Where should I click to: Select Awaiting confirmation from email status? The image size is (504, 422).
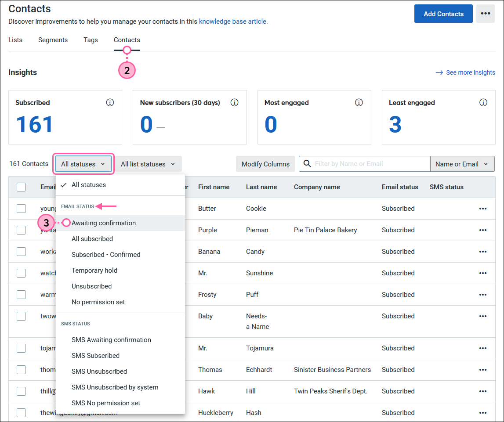point(104,223)
